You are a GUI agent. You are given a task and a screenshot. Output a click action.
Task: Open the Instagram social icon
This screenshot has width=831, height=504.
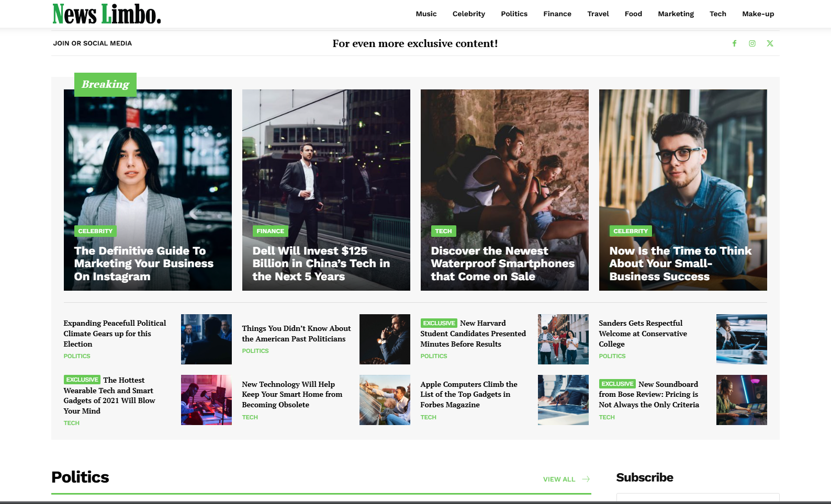tap(752, 43)
